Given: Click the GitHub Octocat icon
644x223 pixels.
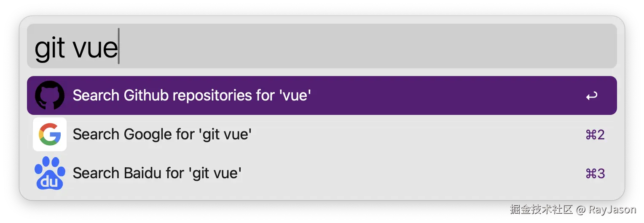Looking at the screenshot, I should (x=50, y=95).
